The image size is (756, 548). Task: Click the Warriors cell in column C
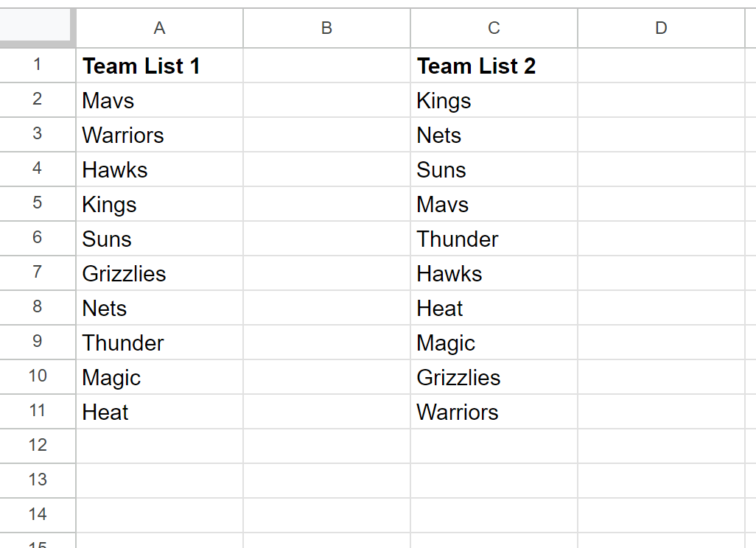(494, 412)
